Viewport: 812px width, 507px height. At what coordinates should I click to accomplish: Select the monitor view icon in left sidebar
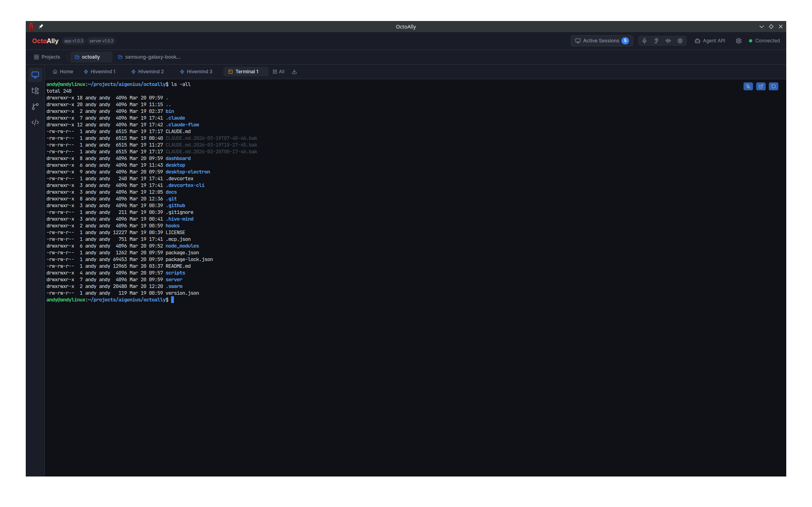click(35, 74)
